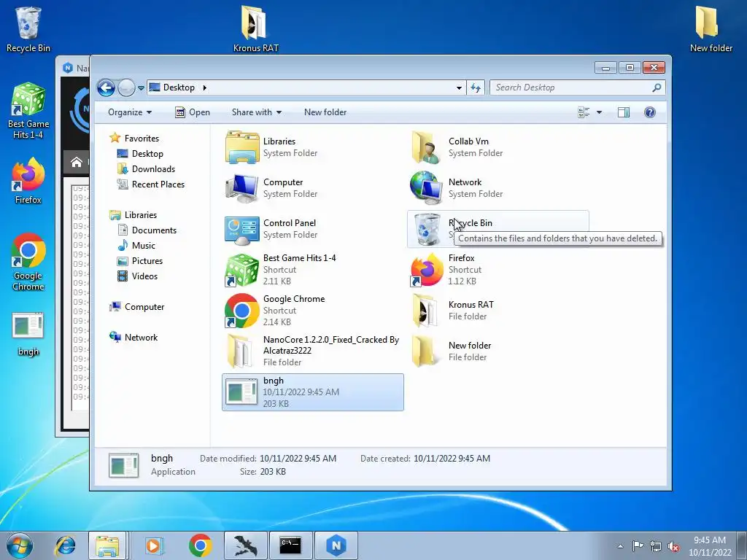747x560 pixels.
Task: Click the Best Game Hits 1-4 desktop icon
Action: pos(28,111)
